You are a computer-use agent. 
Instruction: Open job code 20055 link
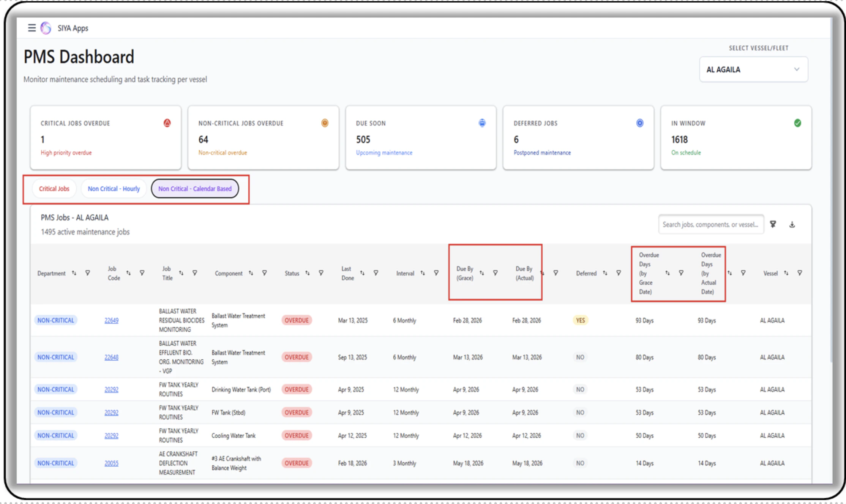point(111,463)
